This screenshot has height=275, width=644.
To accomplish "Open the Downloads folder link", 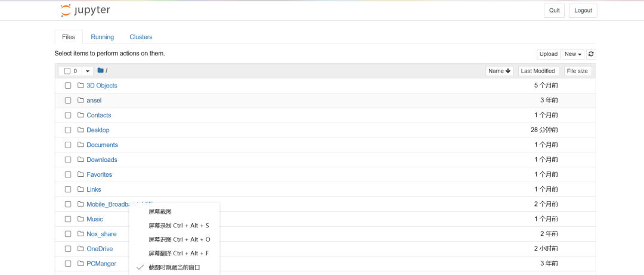I will pyautogui.click(x=102, y=160).
